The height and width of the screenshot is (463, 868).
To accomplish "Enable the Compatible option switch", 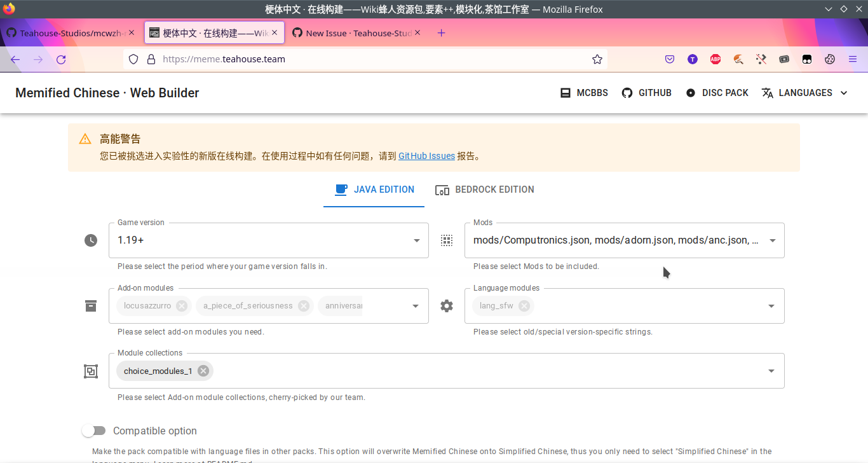I will coord(94,431).
